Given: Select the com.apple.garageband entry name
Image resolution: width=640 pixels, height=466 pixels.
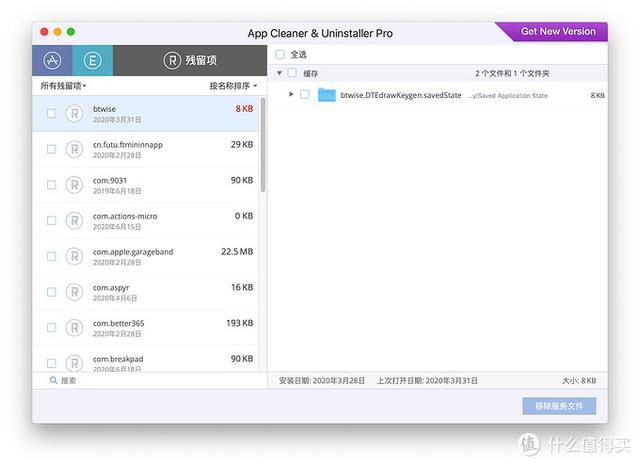Looking at the screenshot, I should [133, 252].
